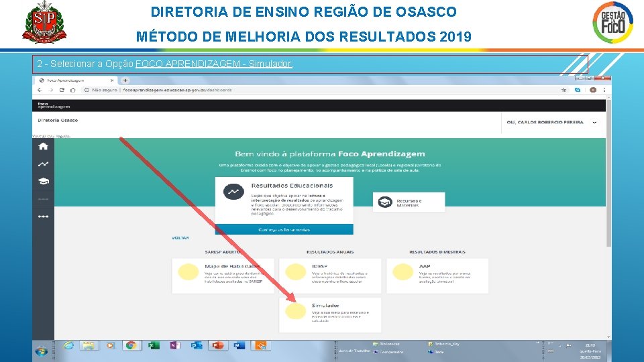Open the results chart icon in sidebar

[43, 164]
